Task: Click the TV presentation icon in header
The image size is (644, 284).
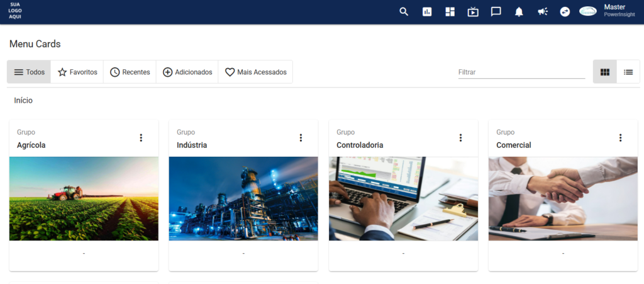Action: click(x=473, y=11)
